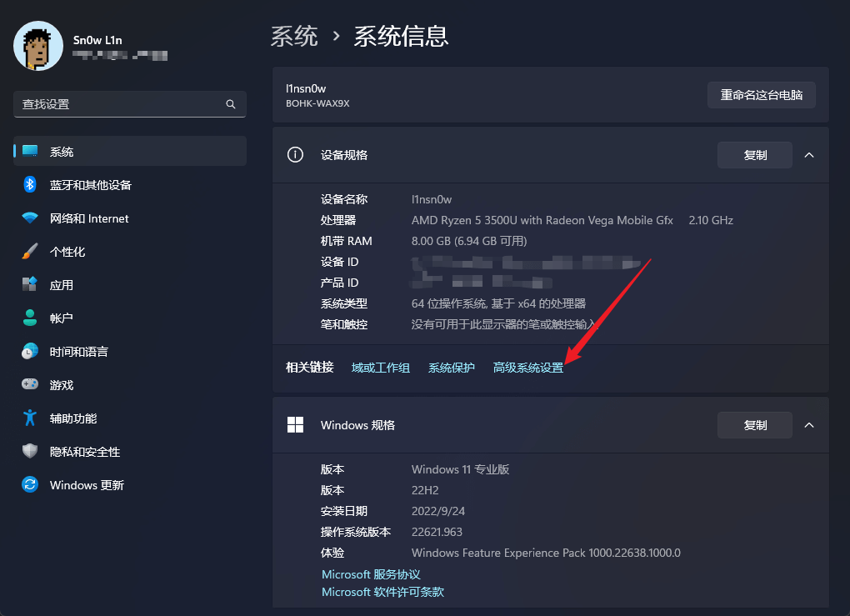
Task: Click the processor value AMD Ryzen 5 3500U
Action: click(542, 220)
